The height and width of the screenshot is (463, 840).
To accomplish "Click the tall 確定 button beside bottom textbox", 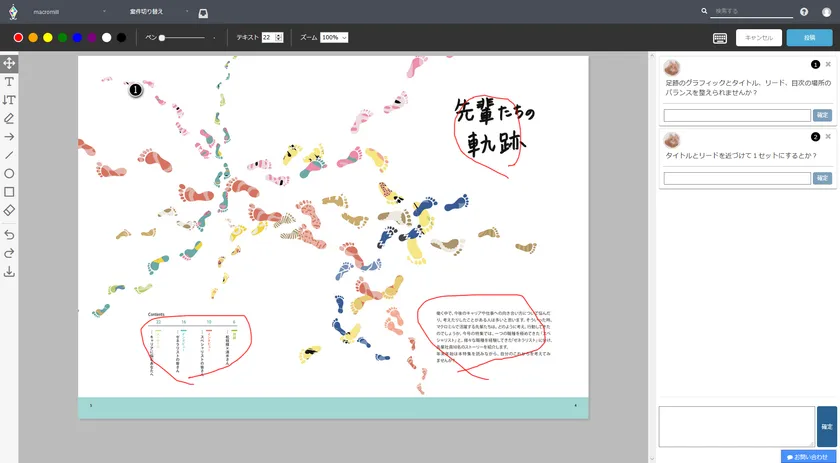I will [827, 427].
